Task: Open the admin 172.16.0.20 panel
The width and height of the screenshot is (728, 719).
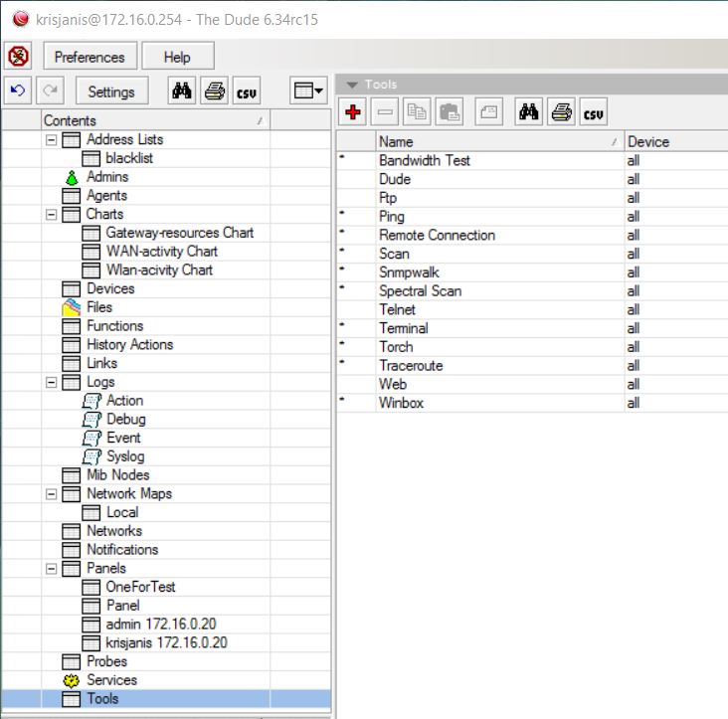Action: click(x=161, y=625)
